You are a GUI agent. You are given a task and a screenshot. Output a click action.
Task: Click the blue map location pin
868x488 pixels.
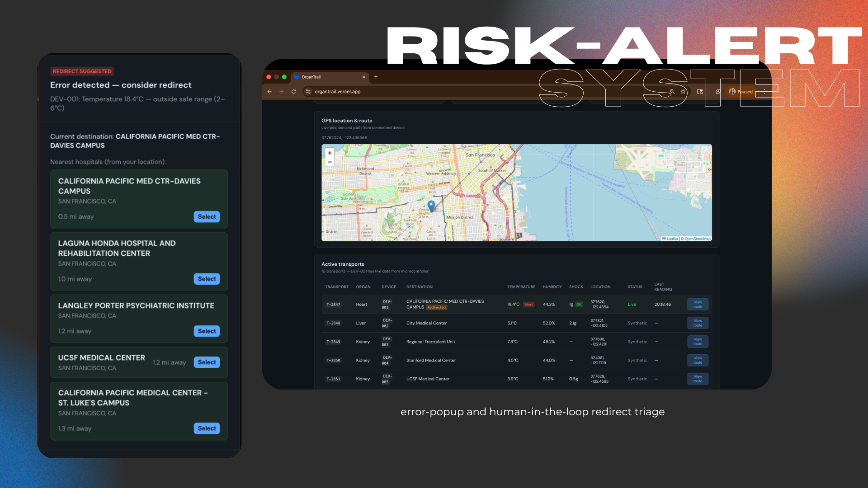coord(431,206)
